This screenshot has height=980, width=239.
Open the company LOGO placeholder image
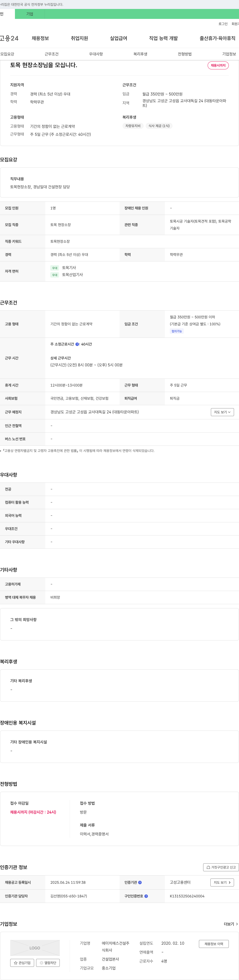click(35, 948)
